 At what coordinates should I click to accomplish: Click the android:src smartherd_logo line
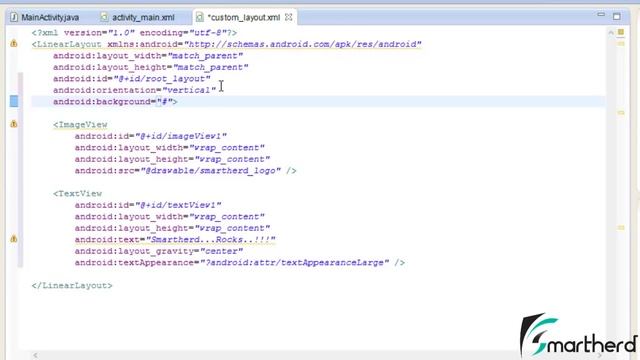click(x=185, y=171)
